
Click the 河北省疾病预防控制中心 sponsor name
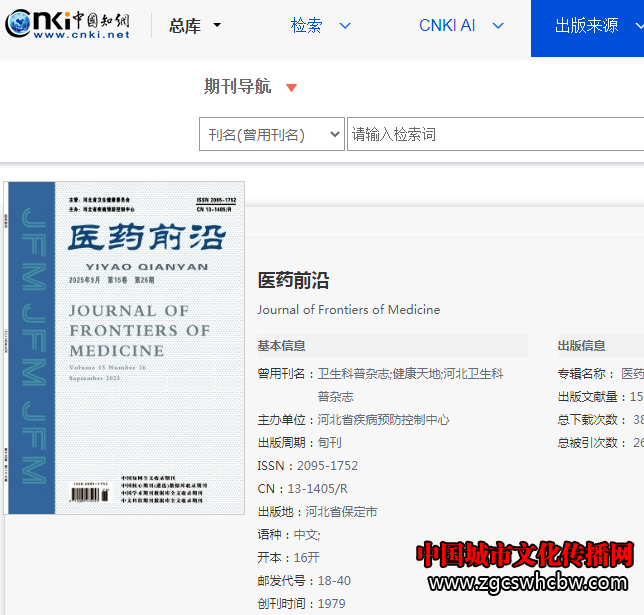[383, 420]
